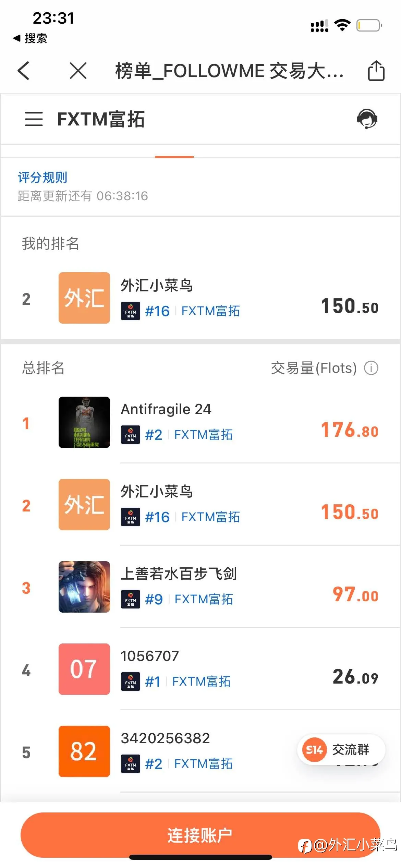Open the hamburger menu beside FXTM富拓

point(34,119)
